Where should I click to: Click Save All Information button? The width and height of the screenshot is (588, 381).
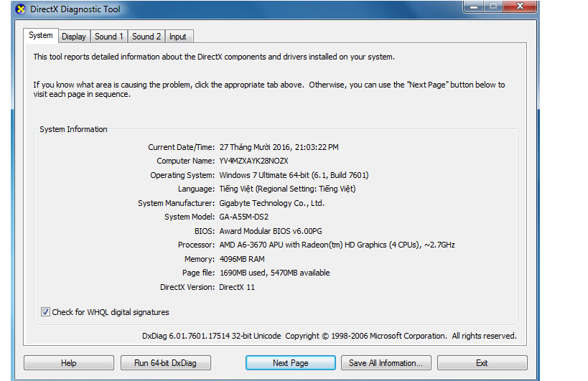coord(386,362)
